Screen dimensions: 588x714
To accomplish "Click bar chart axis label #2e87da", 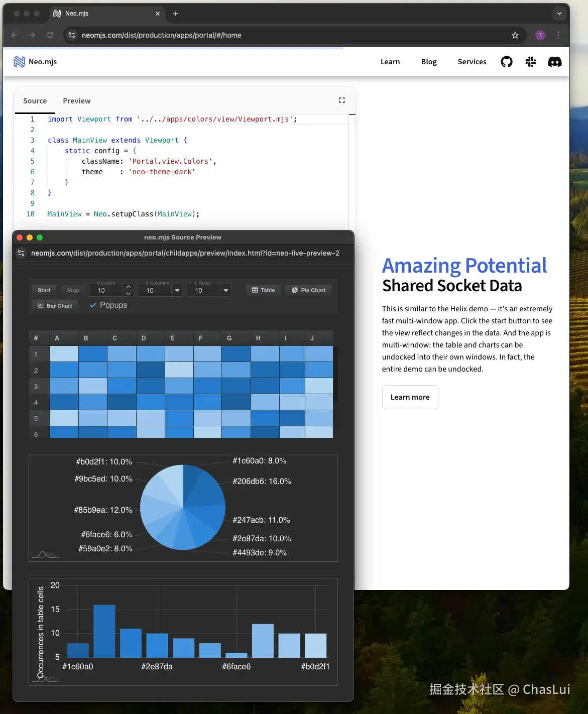I will (x=157, y=666).
